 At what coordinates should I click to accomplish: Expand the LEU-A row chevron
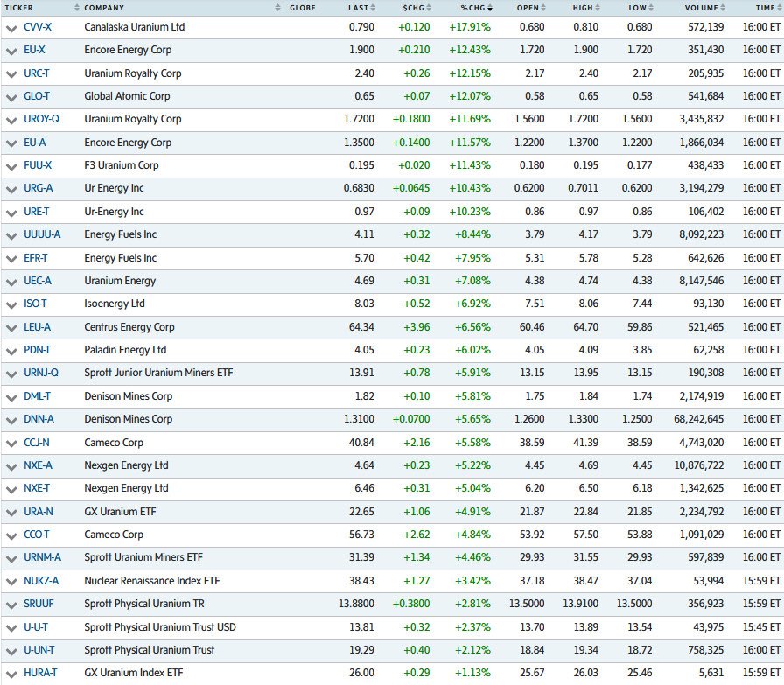[11, 328]
